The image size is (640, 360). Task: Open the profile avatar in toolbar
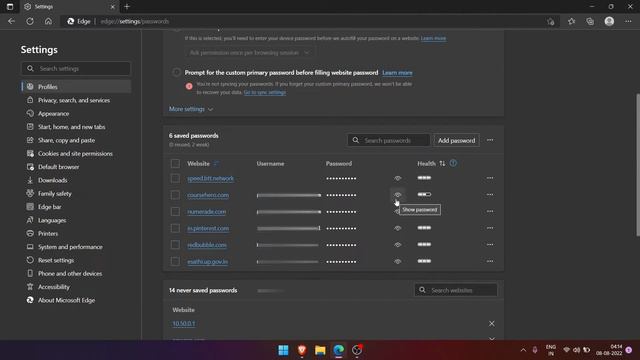pos(609,21)
